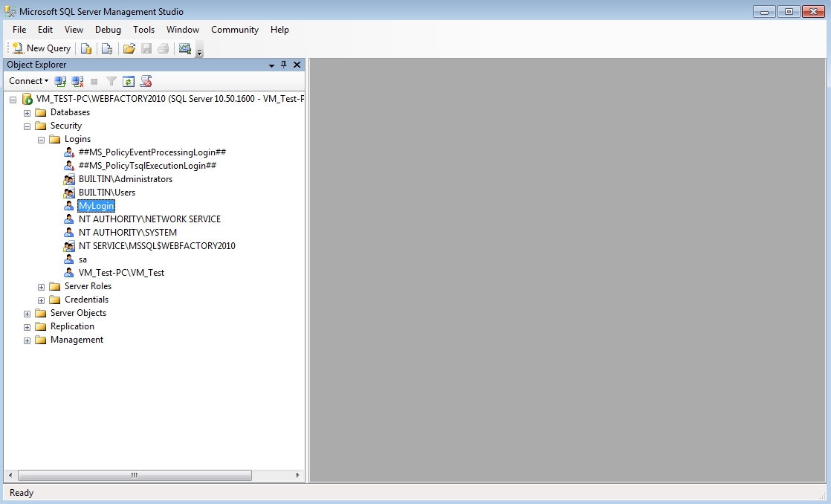Refresh the Object Explorer tree
This screenshot has width=831, height=504.
point(128,80)
